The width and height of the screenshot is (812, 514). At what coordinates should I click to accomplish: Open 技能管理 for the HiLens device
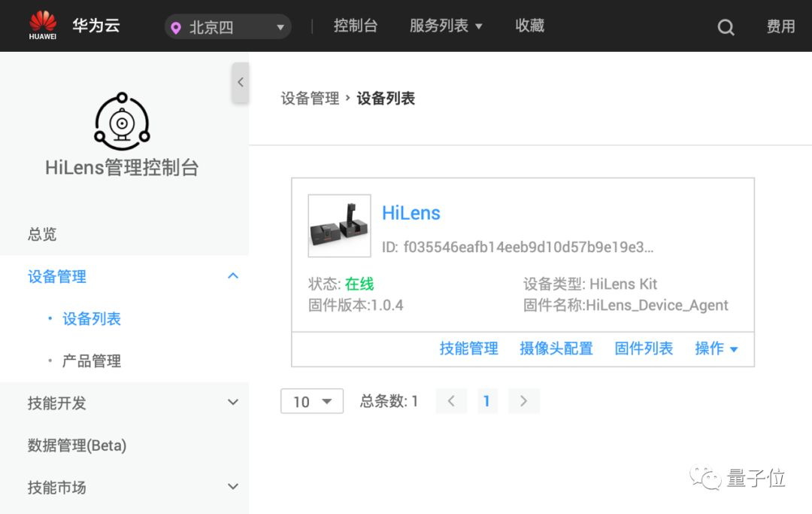(468, 348)
